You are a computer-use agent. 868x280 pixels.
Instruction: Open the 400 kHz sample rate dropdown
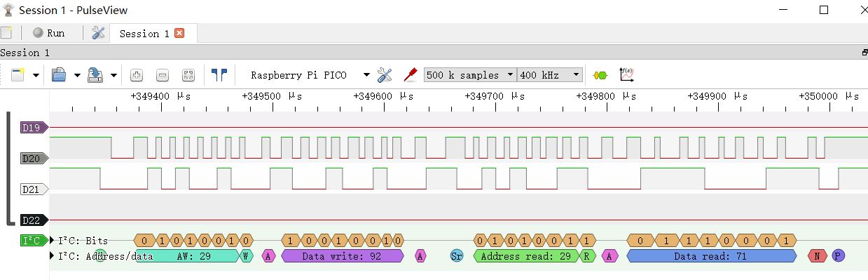pyautogui.click(x=549, y=75)
